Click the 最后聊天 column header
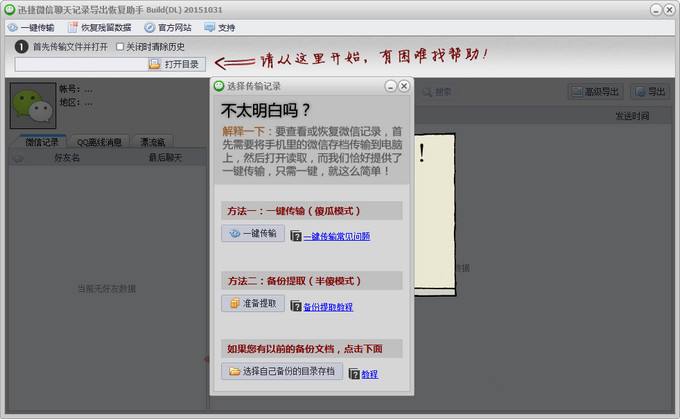 (165, 158)
